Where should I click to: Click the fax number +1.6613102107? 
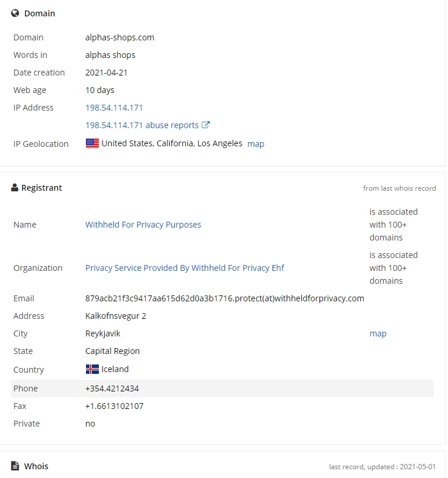(x=114, y=406)
